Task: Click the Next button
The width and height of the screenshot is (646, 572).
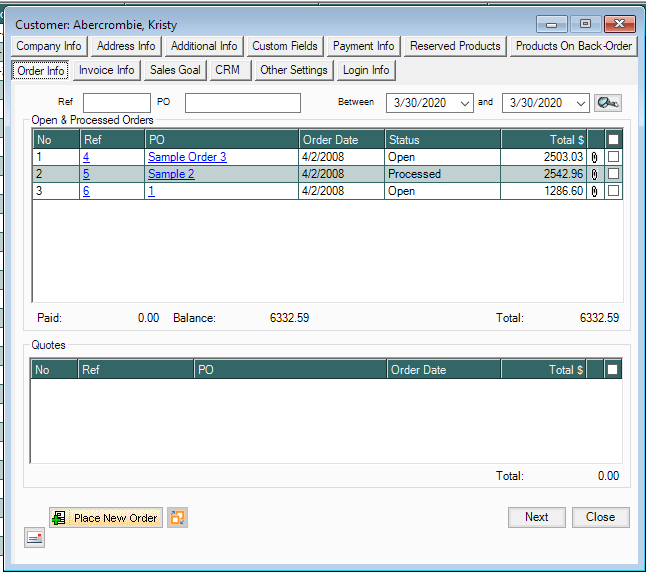Action: pos(536,517)
